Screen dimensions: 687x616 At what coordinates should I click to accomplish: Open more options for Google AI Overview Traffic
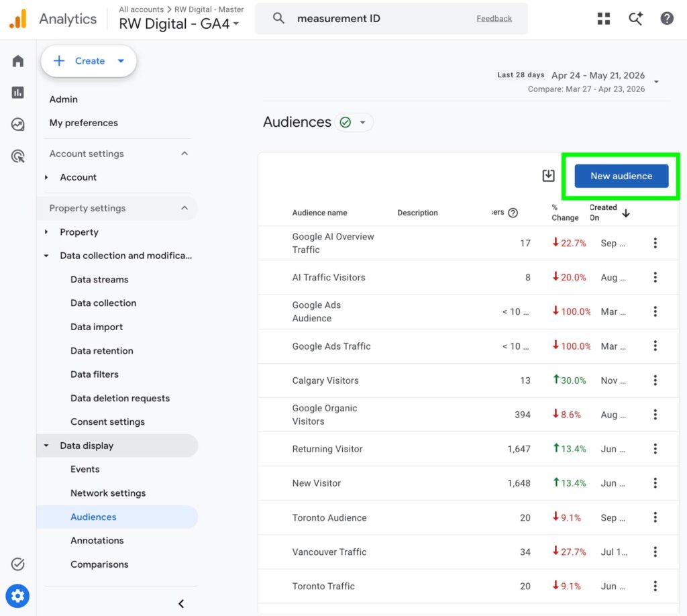tap(655, 243)
